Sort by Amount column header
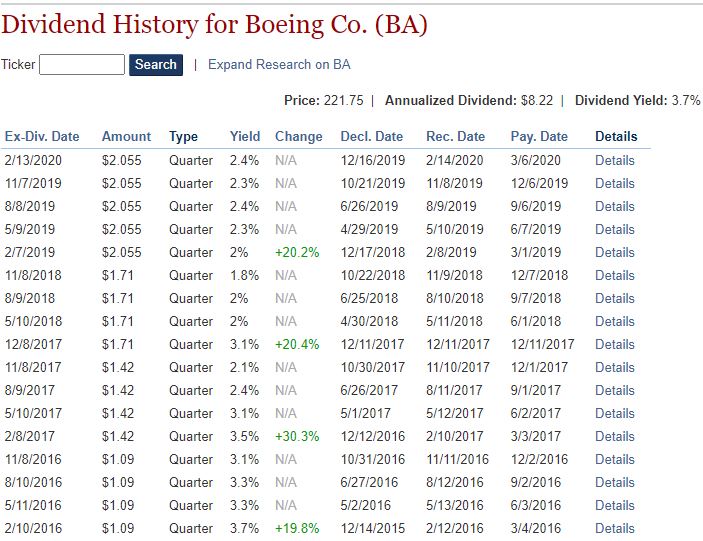 tap(126, 136)
